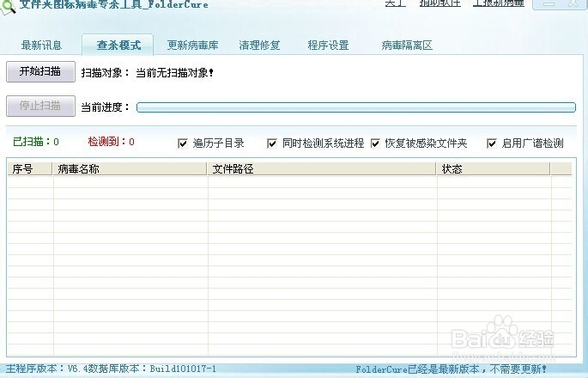Click 当前无扫描对象 status text
The image size is (588, 378).
tap(175, 73)
